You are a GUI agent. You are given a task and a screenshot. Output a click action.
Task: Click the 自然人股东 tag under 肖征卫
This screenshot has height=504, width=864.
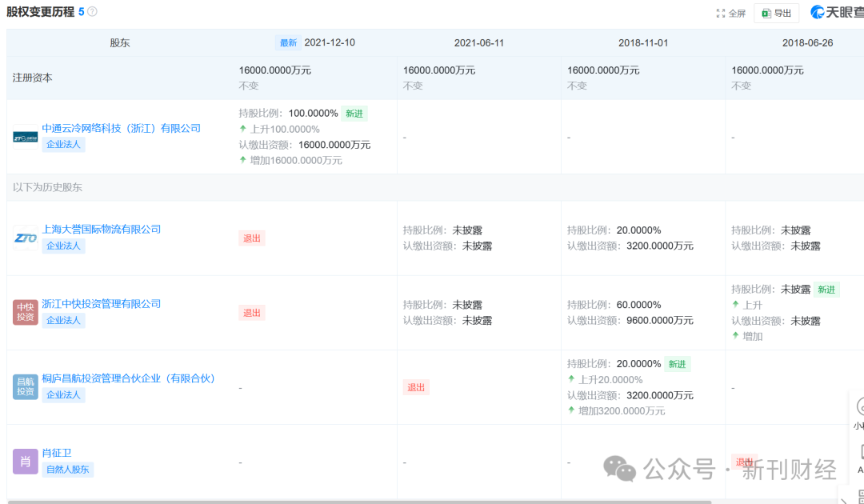point(68,470)
